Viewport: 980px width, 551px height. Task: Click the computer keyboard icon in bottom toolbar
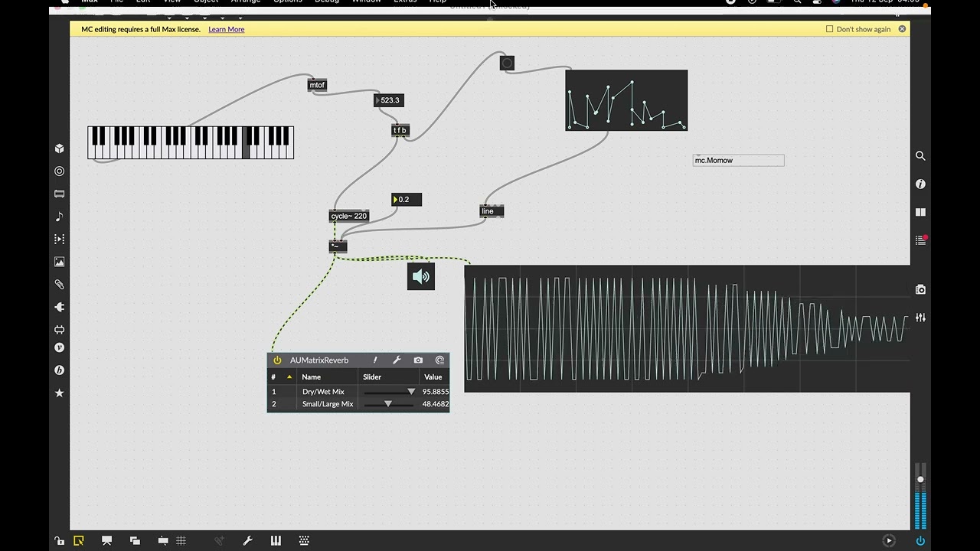point(304,540)
